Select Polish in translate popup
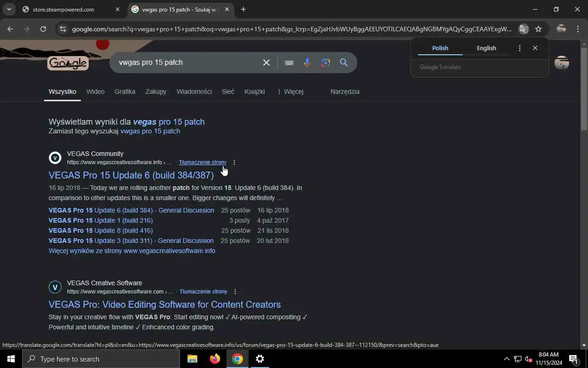588x368 pixels. (440, 48)
